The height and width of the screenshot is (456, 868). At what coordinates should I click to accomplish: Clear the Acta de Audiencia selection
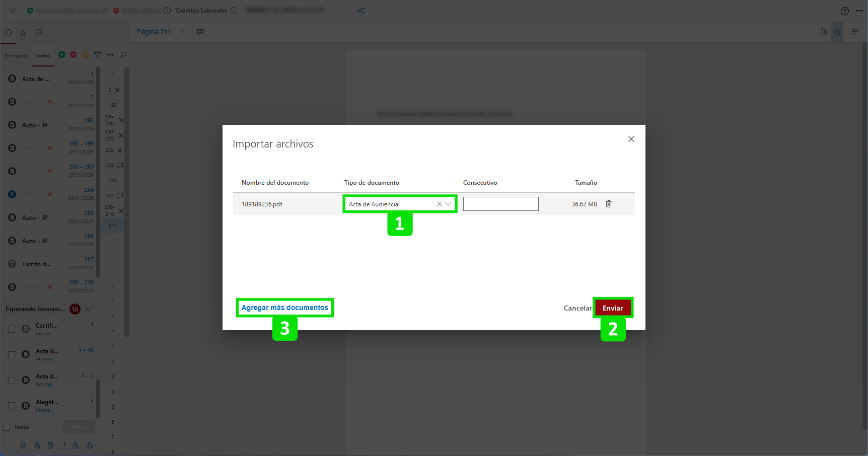click(439, 204)
